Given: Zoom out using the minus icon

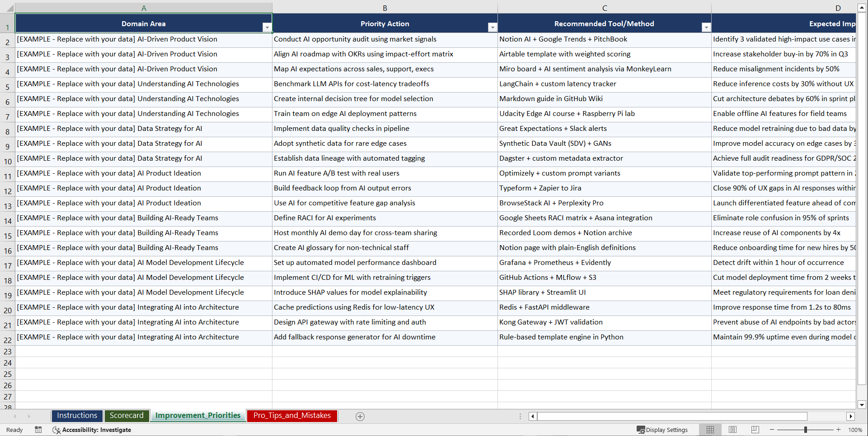Looking at the screenshot, I should pyautogui.click(x=772, y=430).
